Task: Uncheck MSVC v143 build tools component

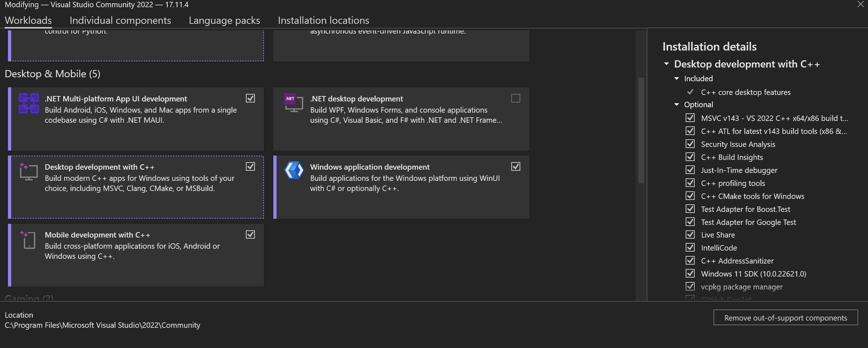Action: (690, 118)
